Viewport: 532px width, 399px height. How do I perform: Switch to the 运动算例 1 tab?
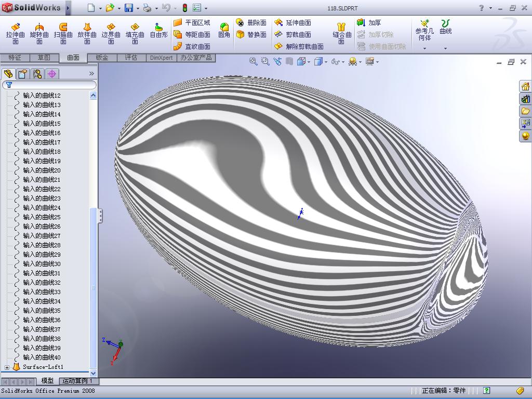[79, 381]
